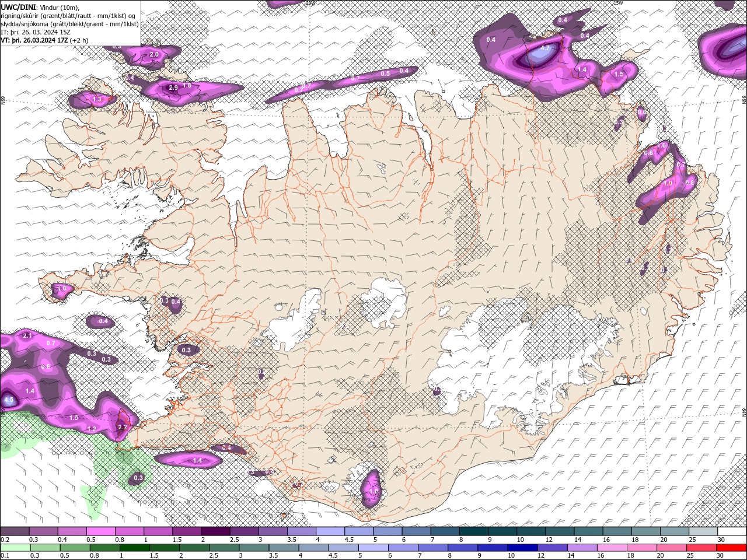Select bright pink 0.5–0.8 swatch in upper legend
Screen dimensions: 747x560
point(100,531)
